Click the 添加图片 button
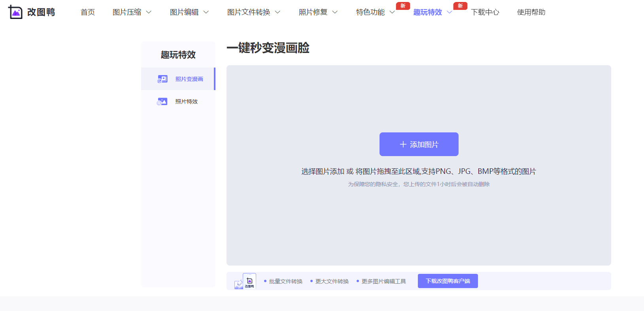The width and height of the screenshot is (644, 311). [x=419, y=144]
